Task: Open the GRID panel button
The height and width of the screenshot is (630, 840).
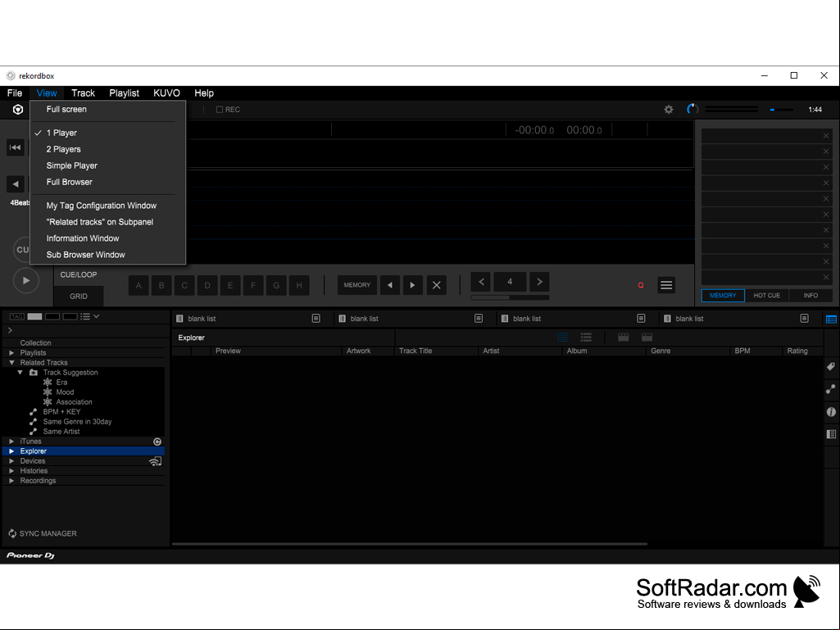Action: click(78, 297)
